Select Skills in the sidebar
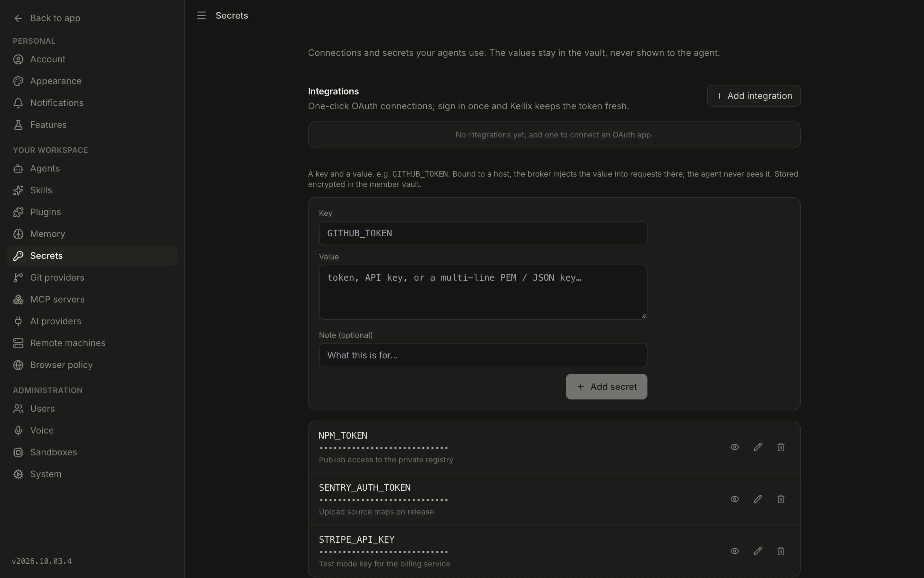 coord(92,190)
